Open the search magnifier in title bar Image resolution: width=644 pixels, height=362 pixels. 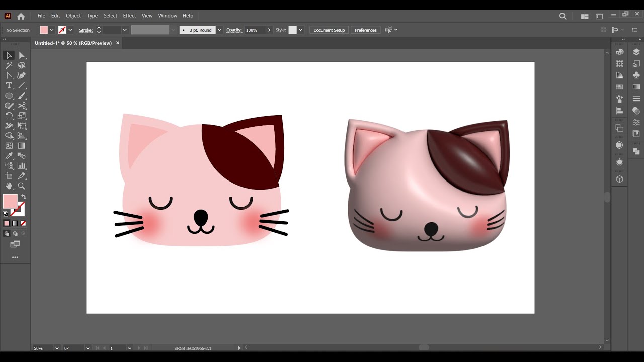[x=563, y=16]
